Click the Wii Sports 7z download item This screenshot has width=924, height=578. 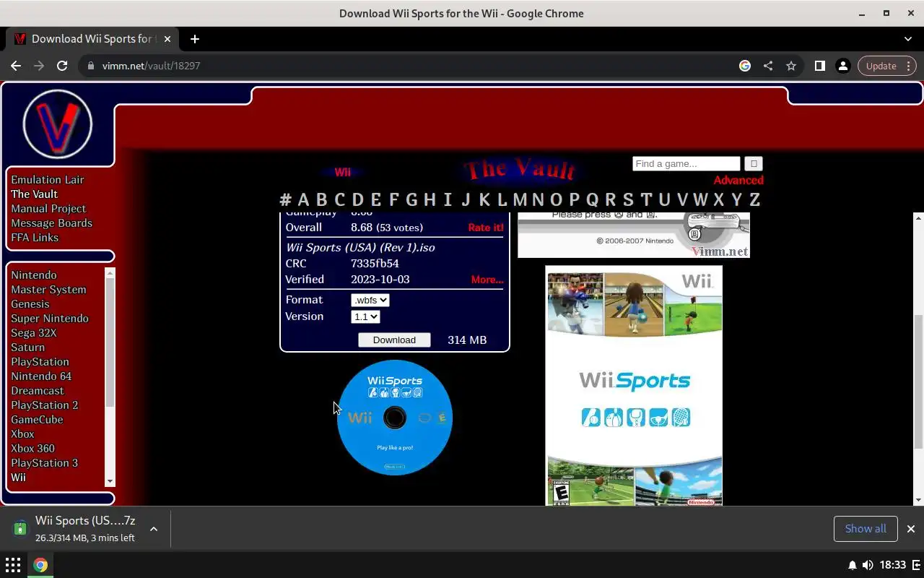[x=85, y=529]
